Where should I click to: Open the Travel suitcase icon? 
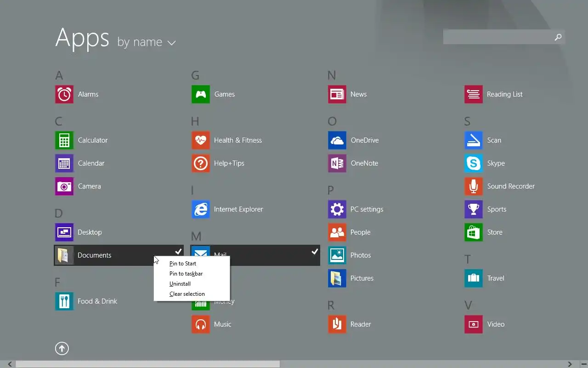pyautogui.click(x=474, y=278)
